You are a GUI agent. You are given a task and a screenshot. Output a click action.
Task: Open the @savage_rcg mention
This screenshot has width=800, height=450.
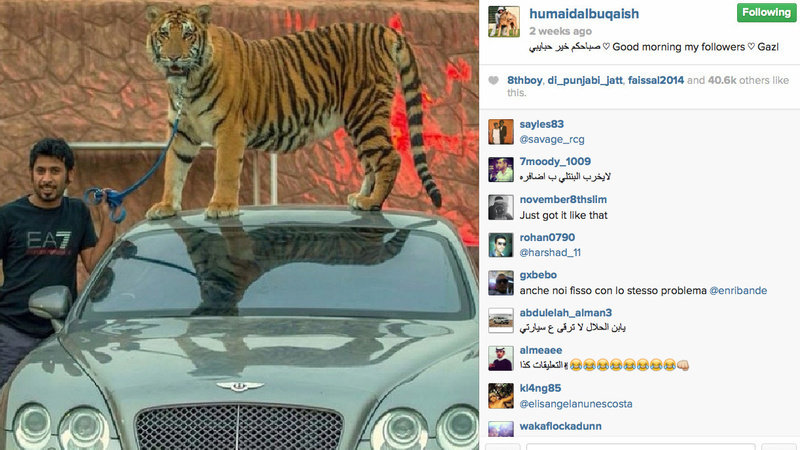552,139
